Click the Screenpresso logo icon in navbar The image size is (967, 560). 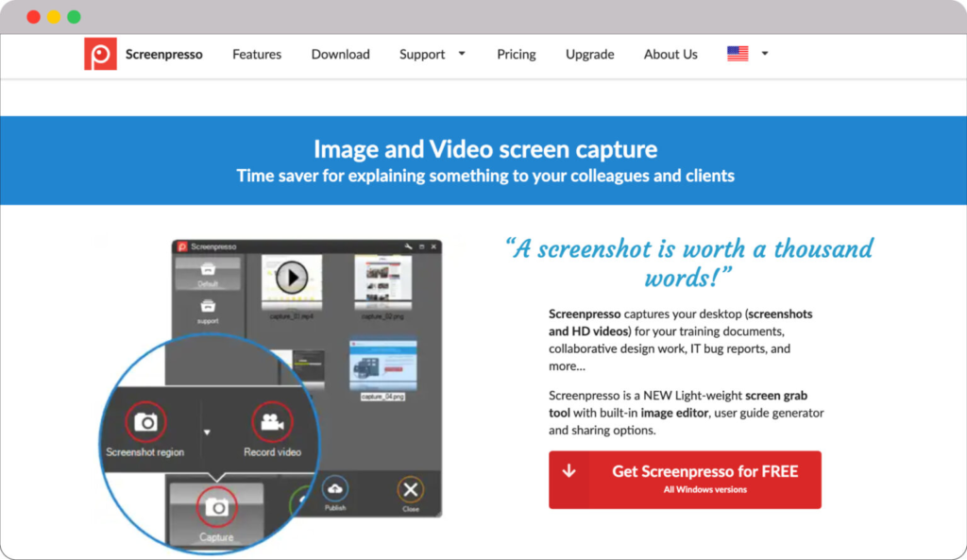pyautogui.click(x=100, y=54)
